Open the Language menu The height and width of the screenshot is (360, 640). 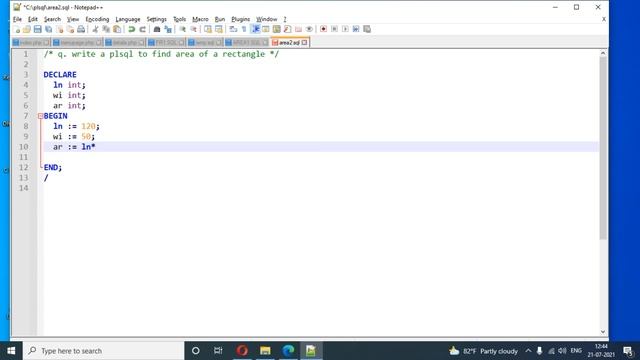pyautogui.click(x=128, y=19)
